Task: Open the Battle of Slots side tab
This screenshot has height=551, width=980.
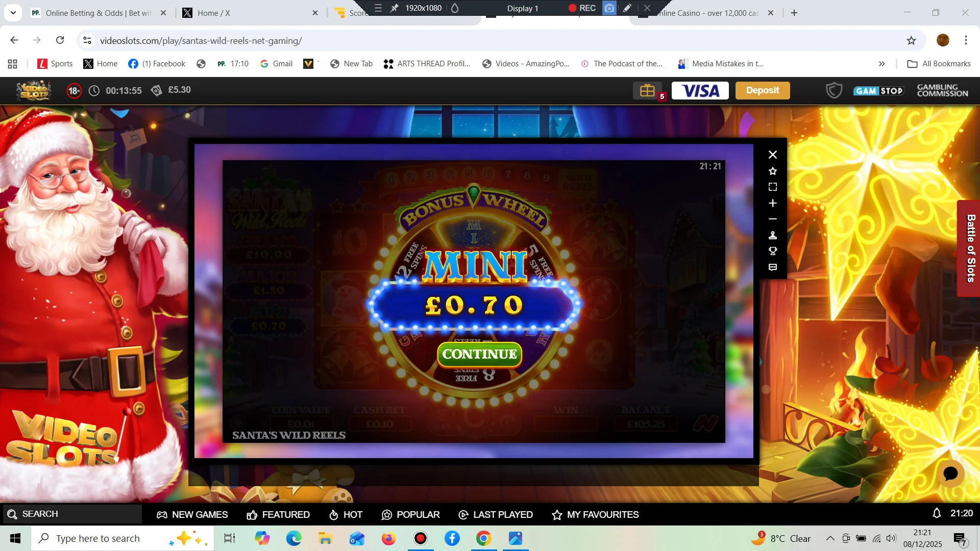Action: [969, 248]
